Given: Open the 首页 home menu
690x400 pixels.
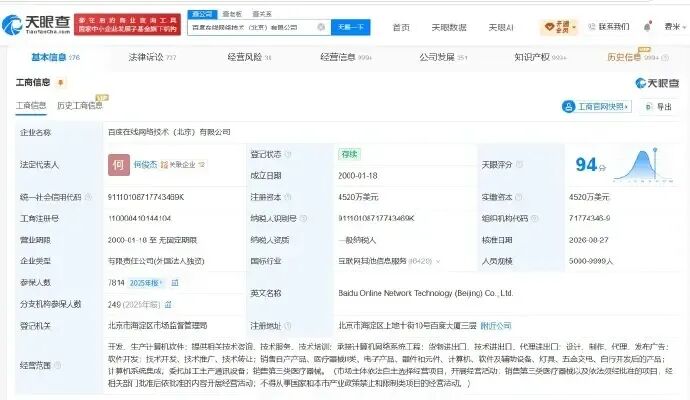Looking at the screenshot, I should (x=401, y=27).
